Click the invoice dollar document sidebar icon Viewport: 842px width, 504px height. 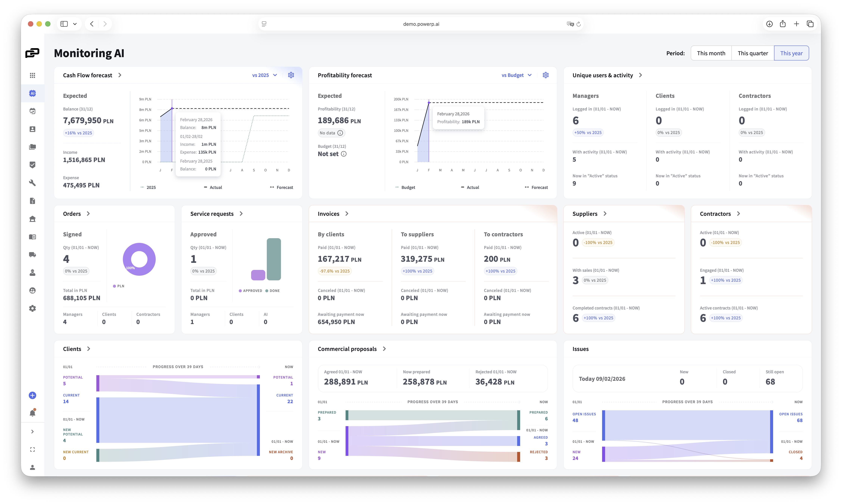tap(32, 201)
